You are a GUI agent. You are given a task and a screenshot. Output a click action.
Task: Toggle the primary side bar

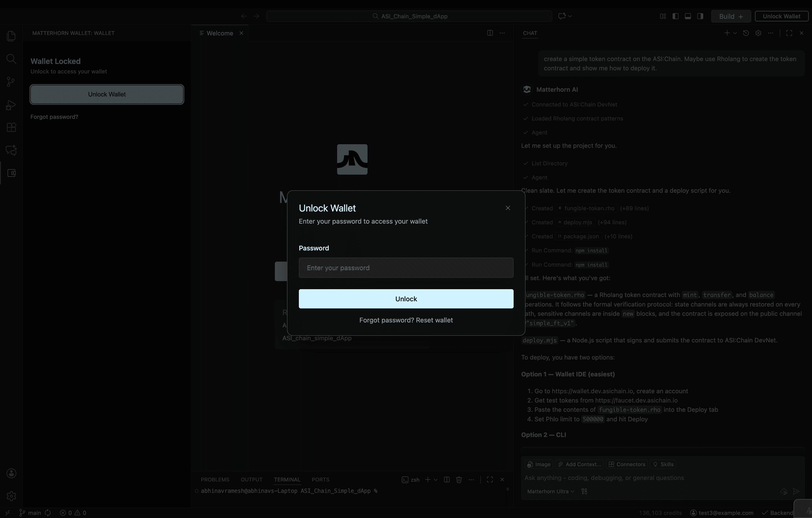coord(675,16)
